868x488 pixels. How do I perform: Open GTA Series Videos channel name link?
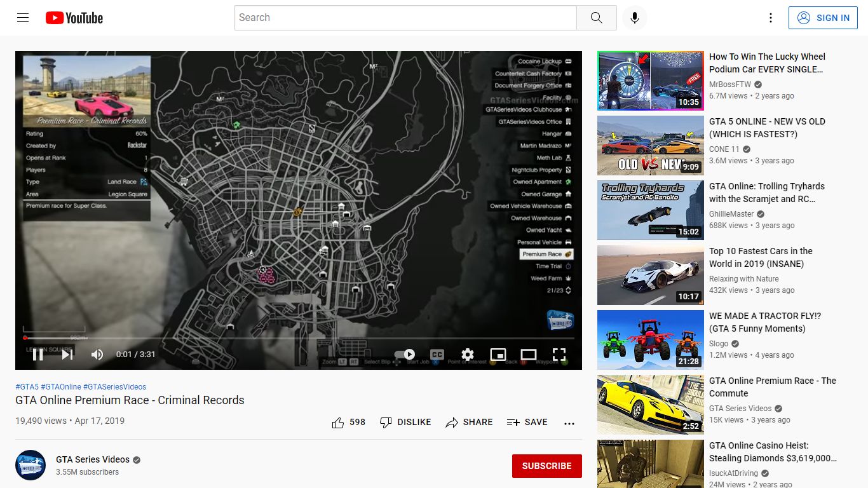(93, 459)
